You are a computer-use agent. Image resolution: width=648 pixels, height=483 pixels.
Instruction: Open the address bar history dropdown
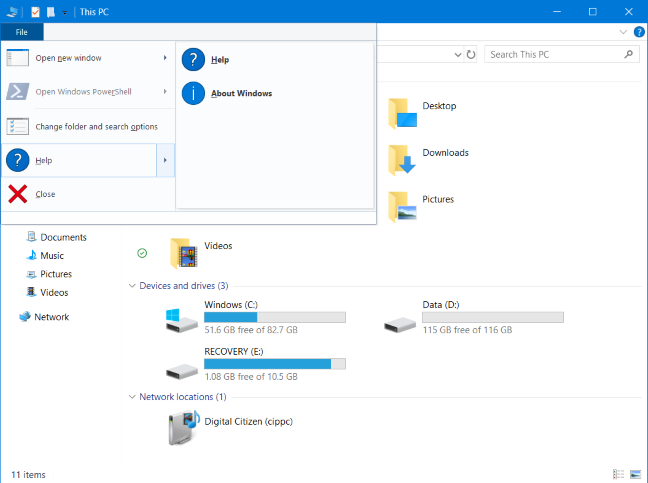pyautogui.click(x=457, y=55)
